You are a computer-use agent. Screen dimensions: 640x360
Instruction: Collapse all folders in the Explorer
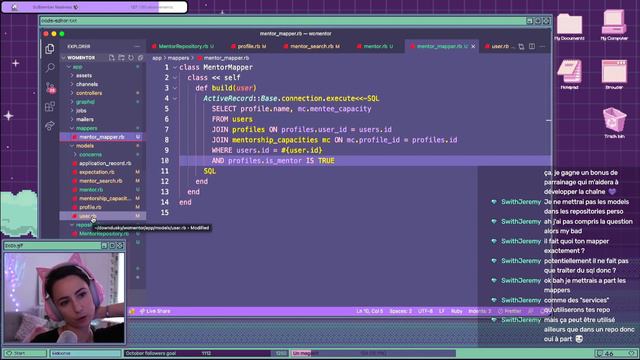140,58
